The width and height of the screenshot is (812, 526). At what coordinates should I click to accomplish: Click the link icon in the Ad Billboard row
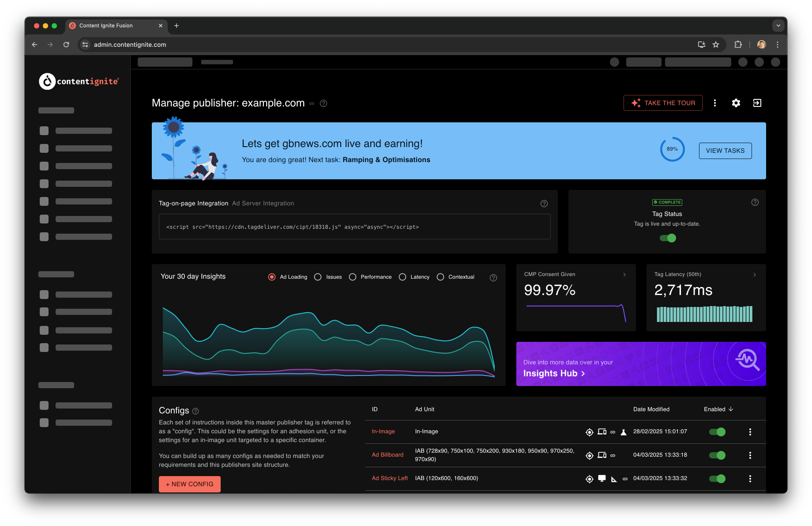click(x=613, y=455)
